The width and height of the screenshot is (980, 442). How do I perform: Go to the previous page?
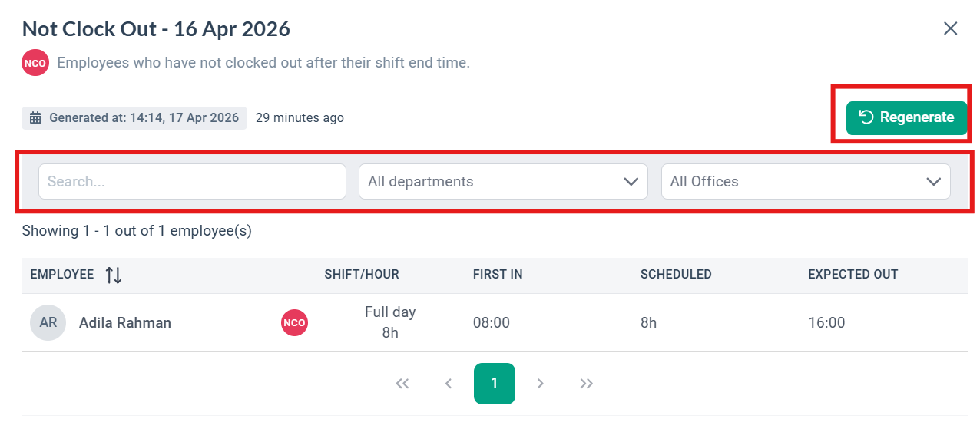tap(449, 384)
